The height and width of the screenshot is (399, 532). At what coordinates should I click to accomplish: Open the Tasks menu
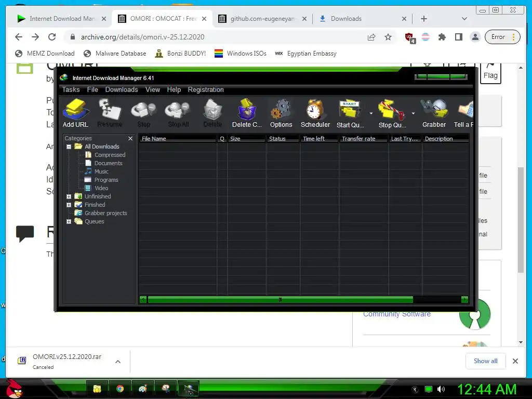71,89
